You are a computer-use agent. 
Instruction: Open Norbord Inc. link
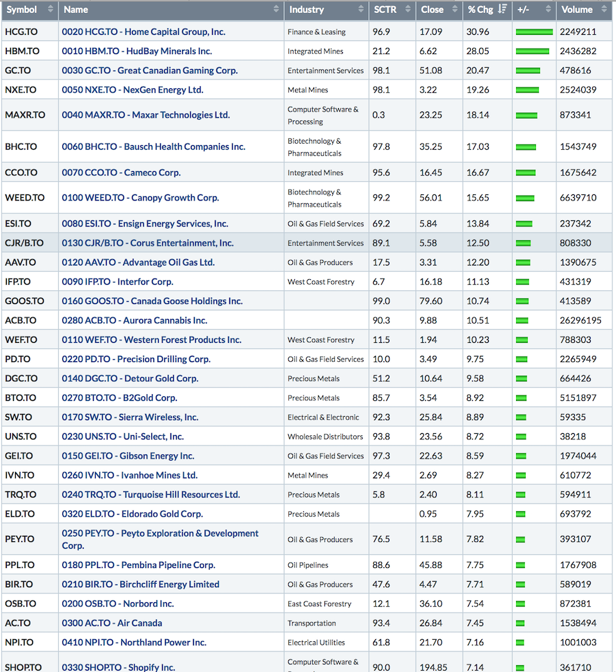tap(118, 604)
